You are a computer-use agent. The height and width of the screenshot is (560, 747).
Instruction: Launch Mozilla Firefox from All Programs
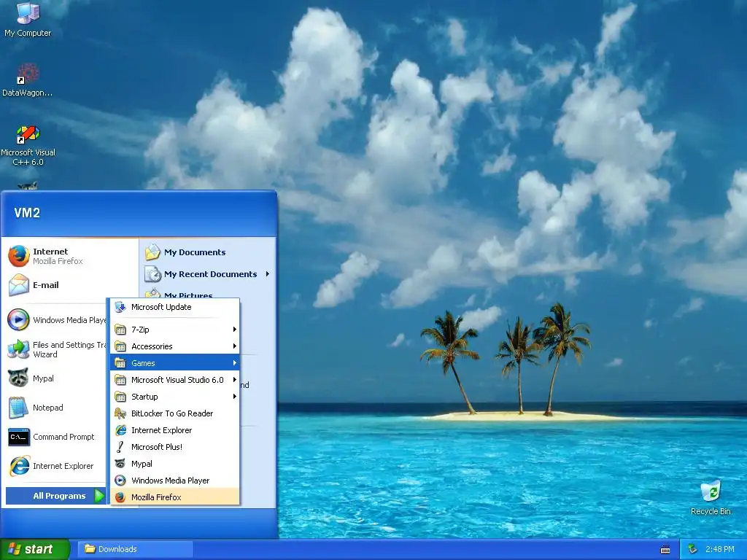pyautogui.click(x=175, y=497)
